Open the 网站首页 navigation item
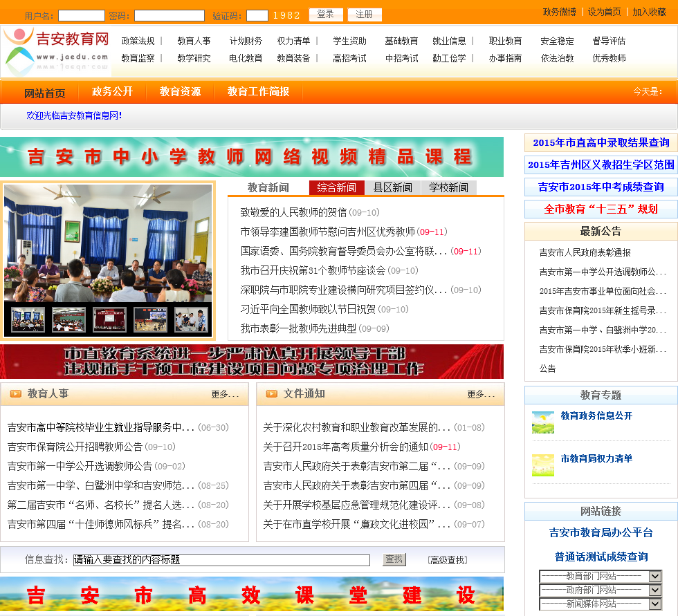The width and height of the screenshot is (678, 616). coord(44,93)
